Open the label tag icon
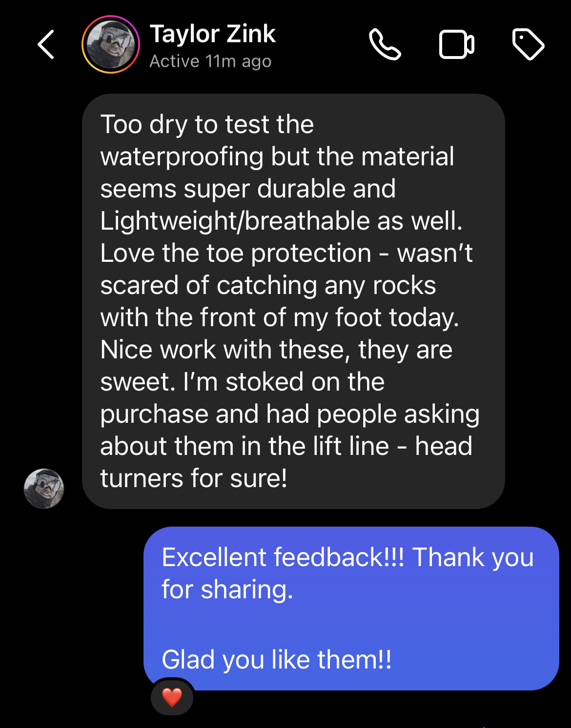The image size is (571, 728). pyautogui.click(x=528, y=44)
